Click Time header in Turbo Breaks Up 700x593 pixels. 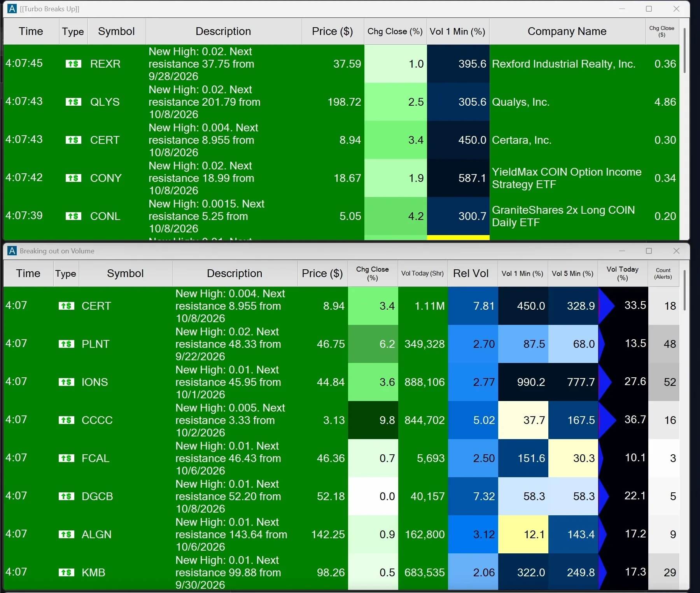(x=31, y=31)
